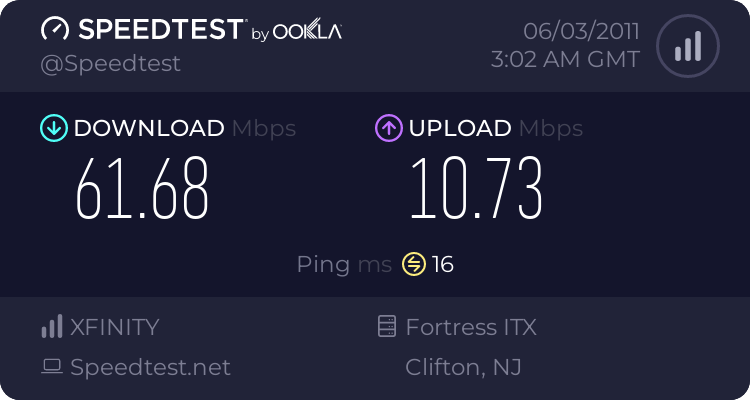Image resolution: width=750 pixels, height=400 pixels.
Task: Click the Fortress ITX server name
Action: (x=471, y=327)
